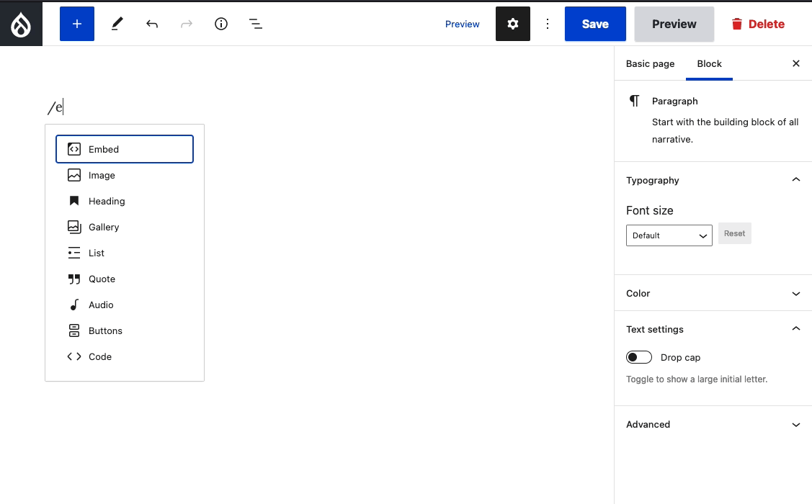Image resolution: width=812 pixels, height=504 pixels.
Task: Choose Gallery from the block suggestions
Action: [x=104, y=227]
